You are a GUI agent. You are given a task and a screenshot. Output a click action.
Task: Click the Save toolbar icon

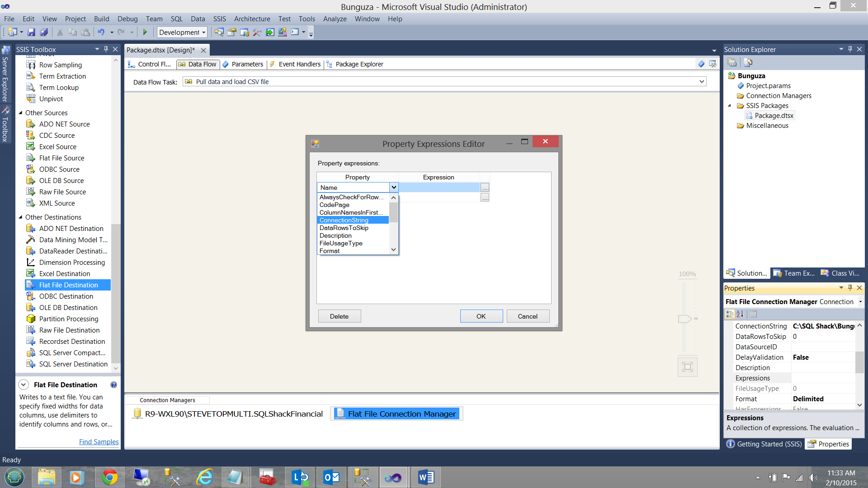click(31, 32)
